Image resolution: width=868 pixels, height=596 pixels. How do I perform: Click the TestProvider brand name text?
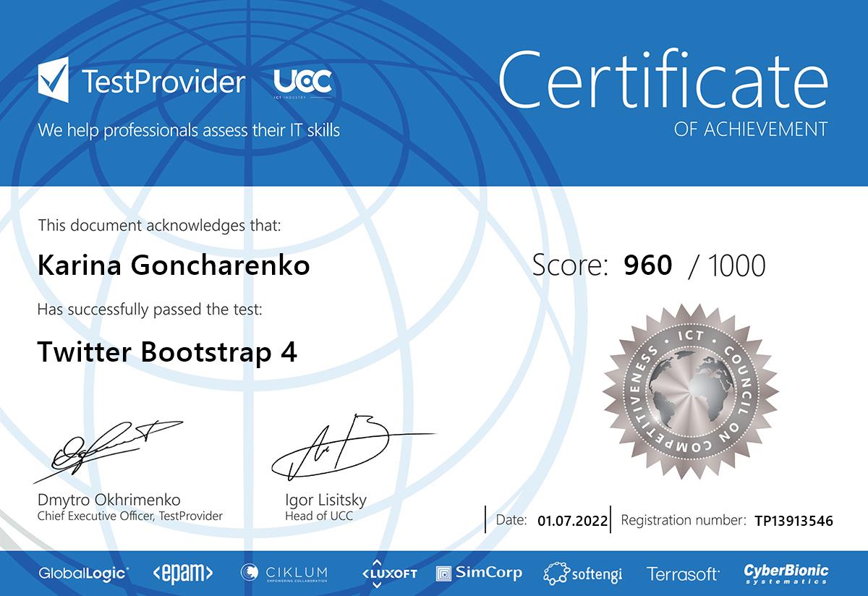(163, 82)
